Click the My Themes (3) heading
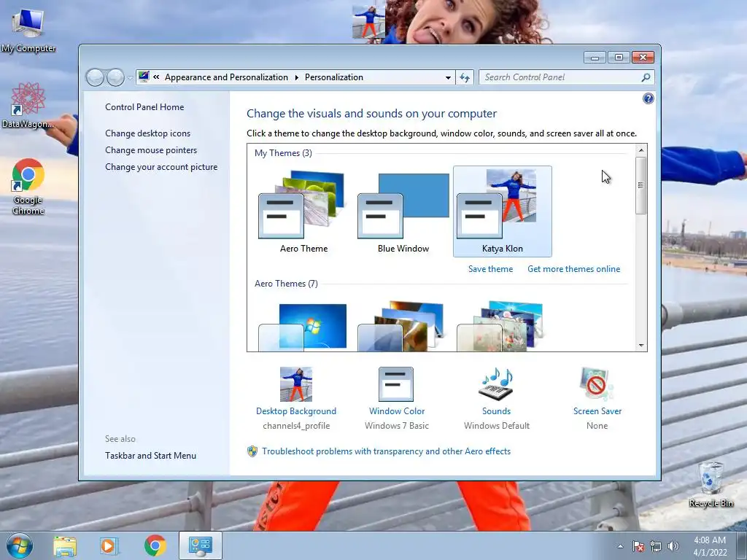The width and height of the screenshot is (747, 560). tap(284, 153)
